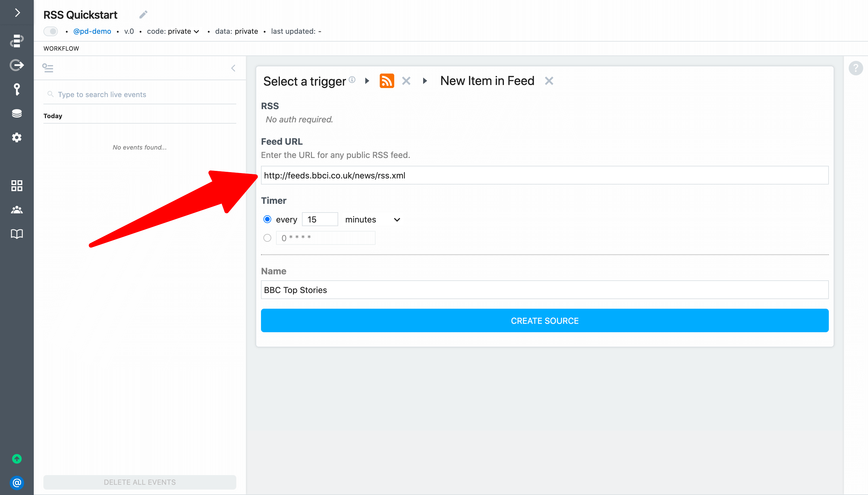This screenshot has height=495, width=868.
Task: Expand the code: private dropdown
Action: (x=173, y=31)
